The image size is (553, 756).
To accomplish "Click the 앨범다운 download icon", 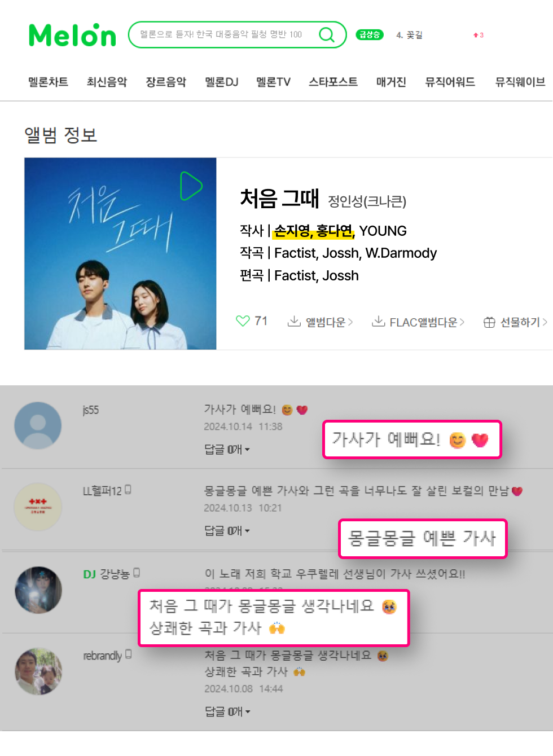I will coord(294,321).
